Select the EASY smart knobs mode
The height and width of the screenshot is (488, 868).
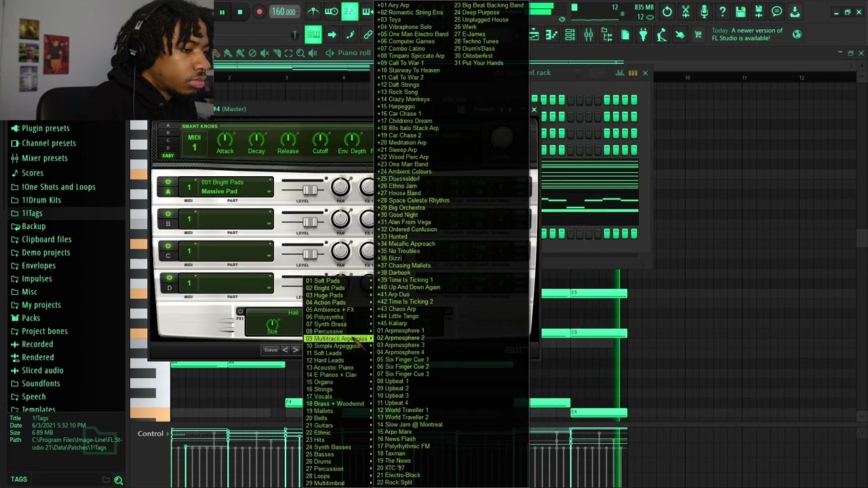(x=167, y=155)
